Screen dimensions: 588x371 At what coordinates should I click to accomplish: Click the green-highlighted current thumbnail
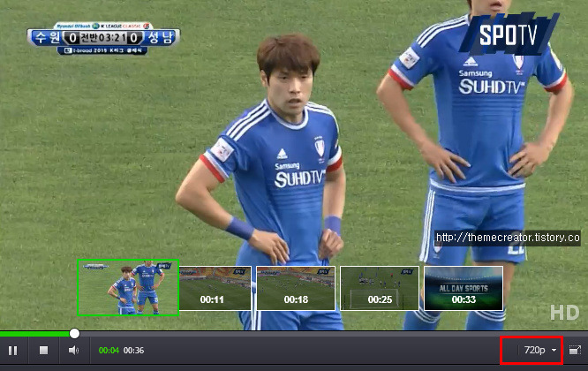(128, 287)
